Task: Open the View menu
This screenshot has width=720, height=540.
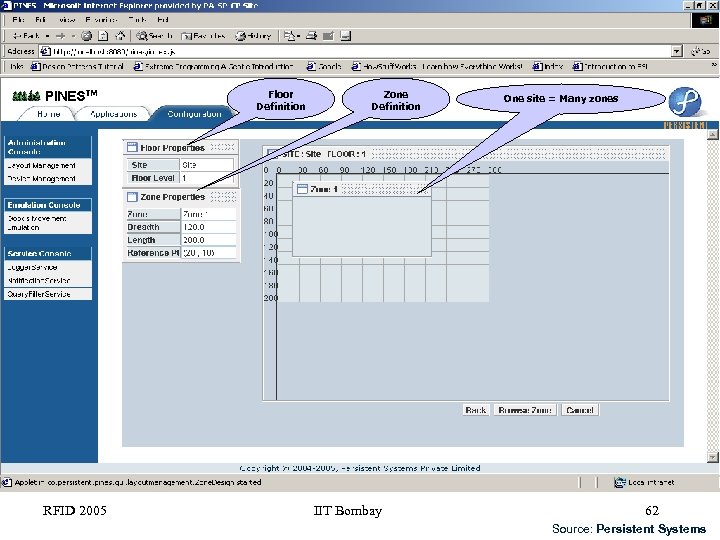Action: [x=67, y=20]
